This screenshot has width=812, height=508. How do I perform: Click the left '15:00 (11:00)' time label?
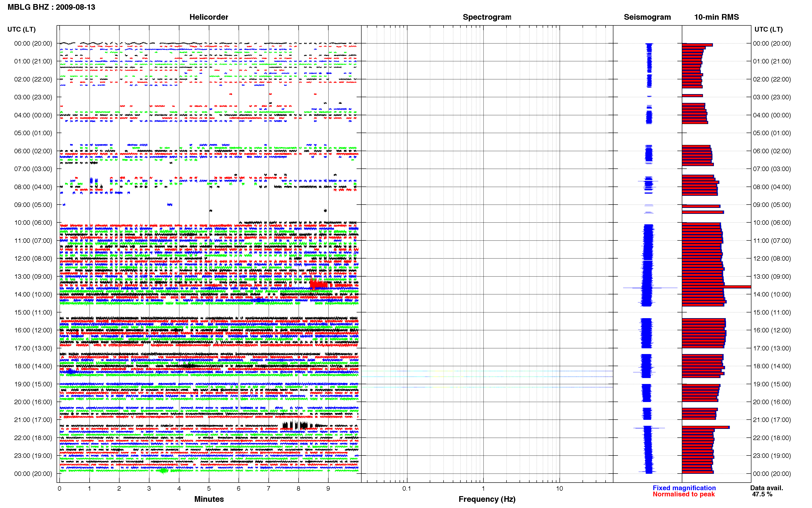(33, 312)
